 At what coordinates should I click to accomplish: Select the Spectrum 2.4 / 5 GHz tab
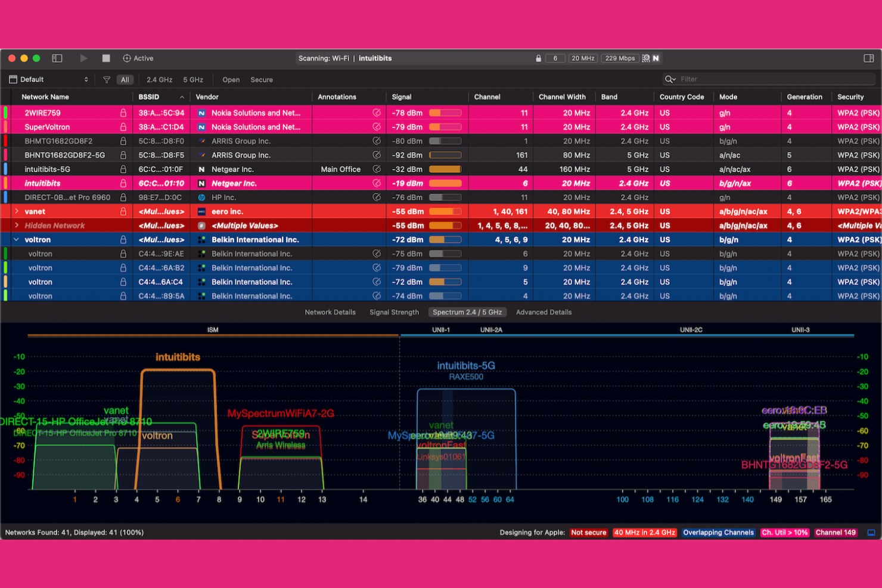coord(467,312)
